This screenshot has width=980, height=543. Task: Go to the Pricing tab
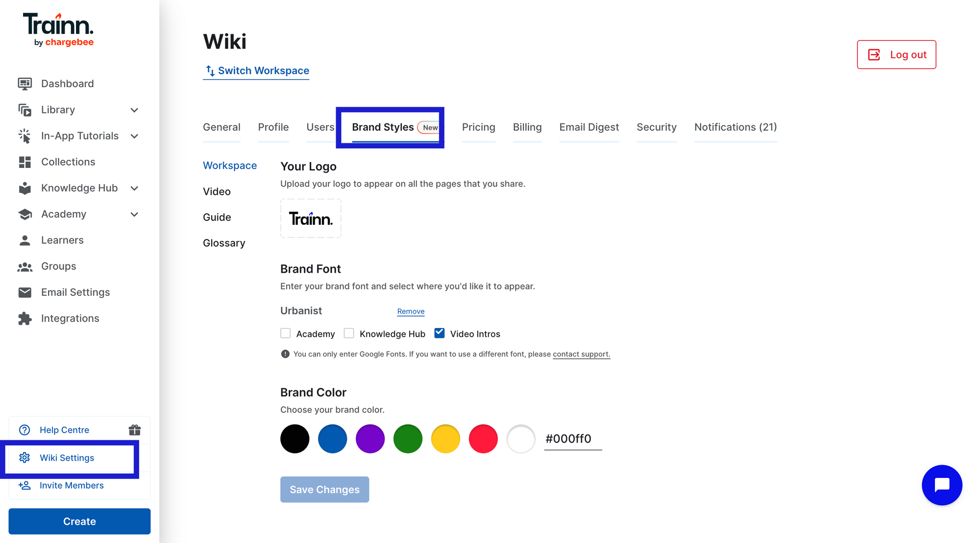[479, 127]
